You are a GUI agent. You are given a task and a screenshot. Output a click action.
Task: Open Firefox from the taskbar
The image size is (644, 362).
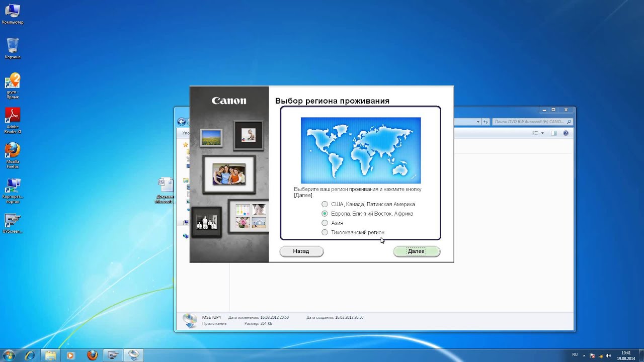pyautogui.click(x=92, y=355)
